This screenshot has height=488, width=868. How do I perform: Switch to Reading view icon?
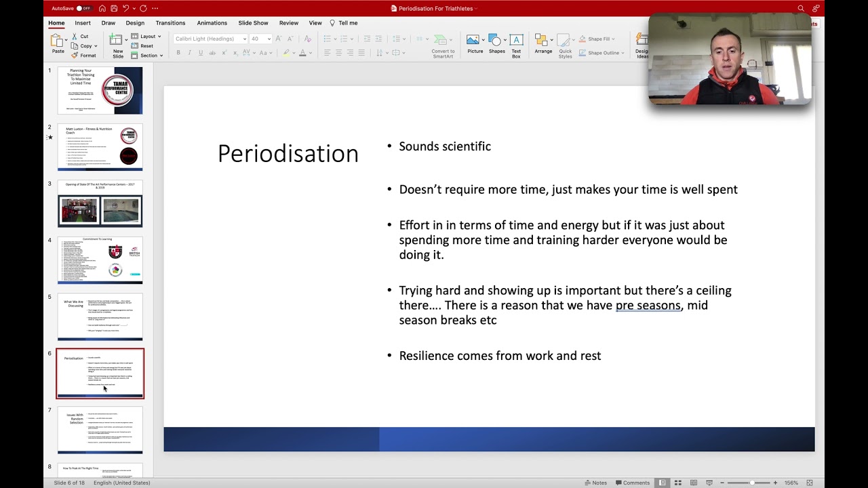693,483
